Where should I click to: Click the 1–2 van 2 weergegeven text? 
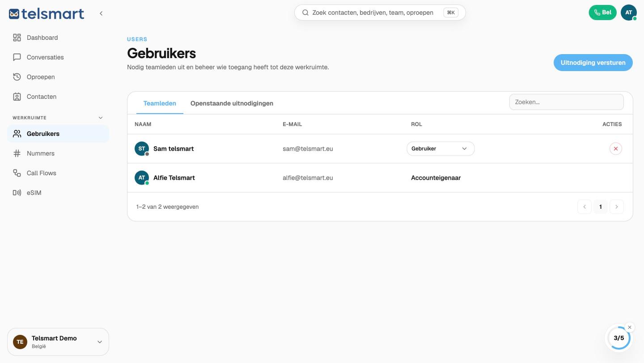coord(168,207)
